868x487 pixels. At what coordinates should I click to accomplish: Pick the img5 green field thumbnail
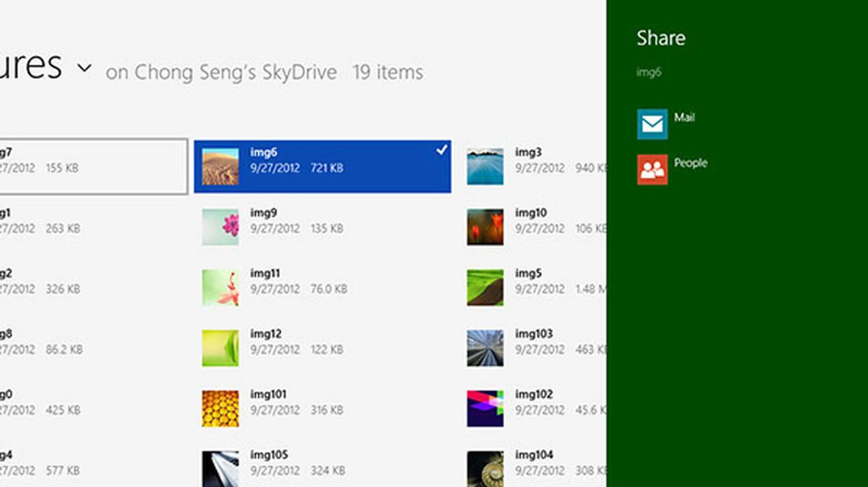tap(485, 288)
